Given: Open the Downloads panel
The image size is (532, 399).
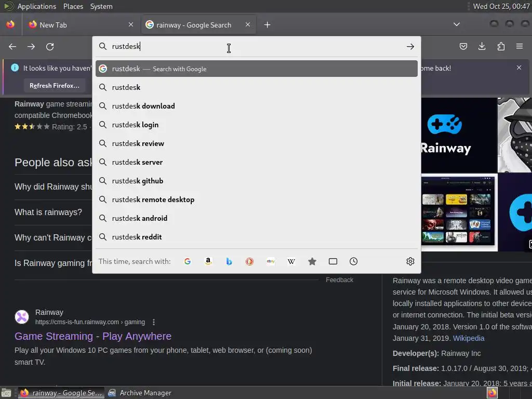Looking at the screenshot, I should [x=482, y=46].
